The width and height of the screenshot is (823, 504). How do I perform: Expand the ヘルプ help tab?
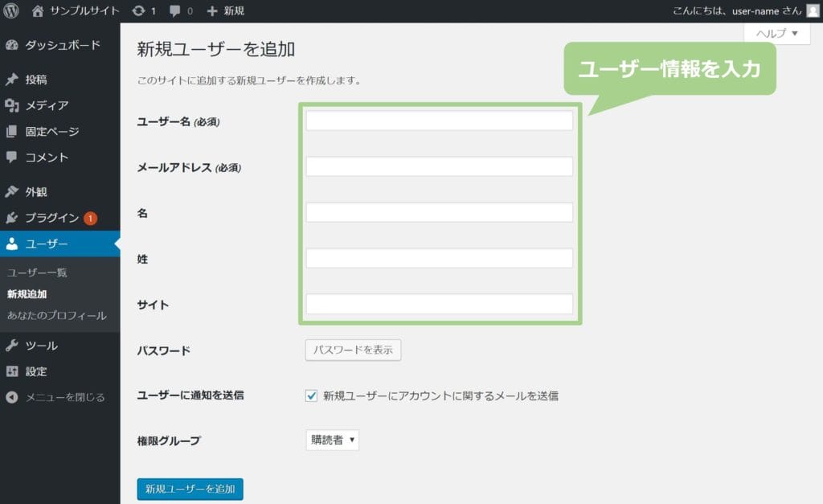click(x=776, y=34)
